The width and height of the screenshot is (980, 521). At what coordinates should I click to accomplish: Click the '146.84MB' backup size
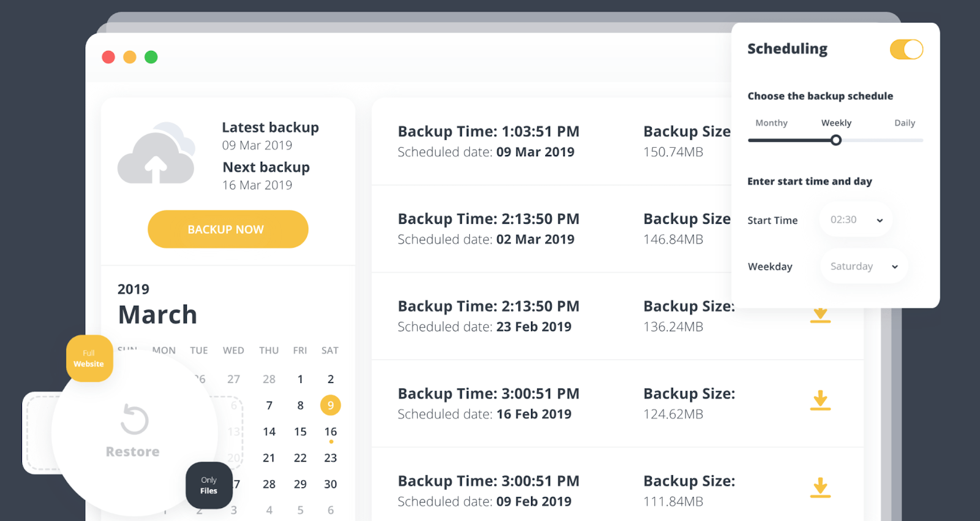[673, 240]
